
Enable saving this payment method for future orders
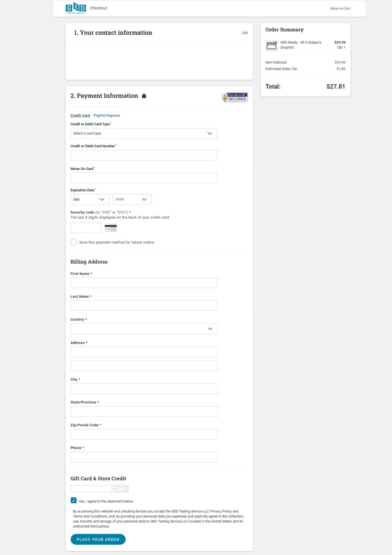coord(74,242)
